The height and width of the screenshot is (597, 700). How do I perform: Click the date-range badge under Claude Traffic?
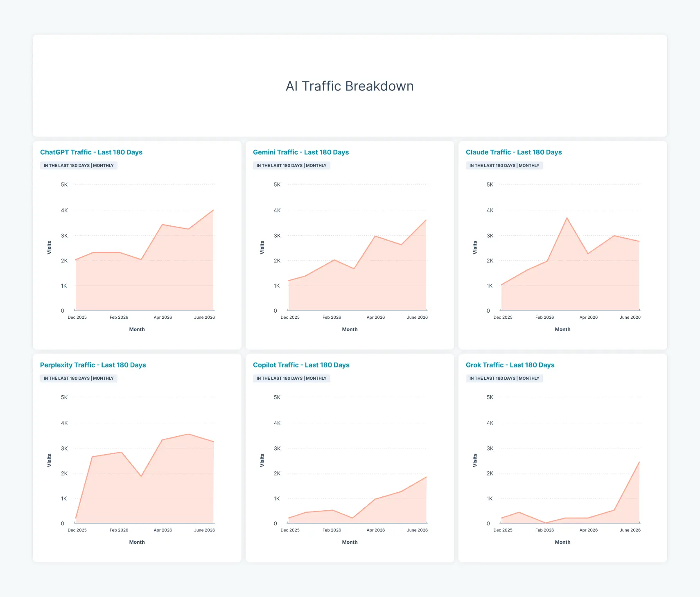click(504, 165)
